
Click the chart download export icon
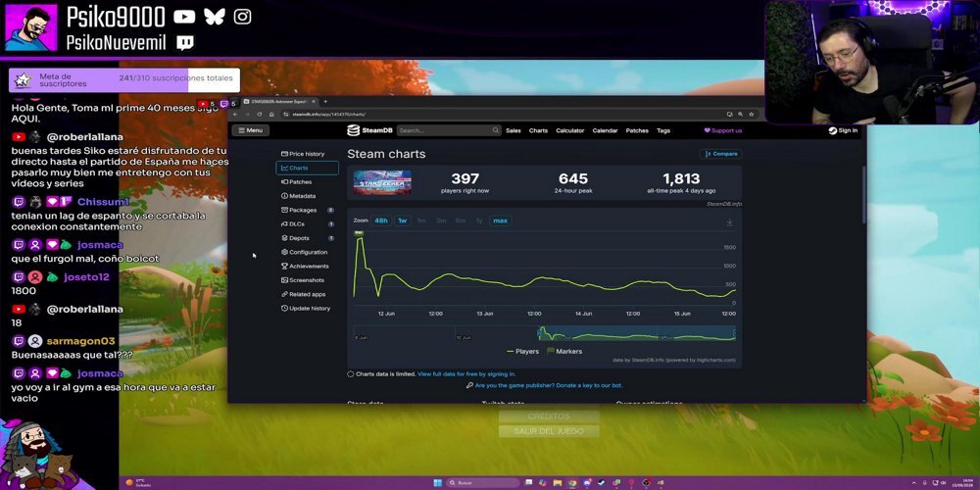[x=729, y=221]
